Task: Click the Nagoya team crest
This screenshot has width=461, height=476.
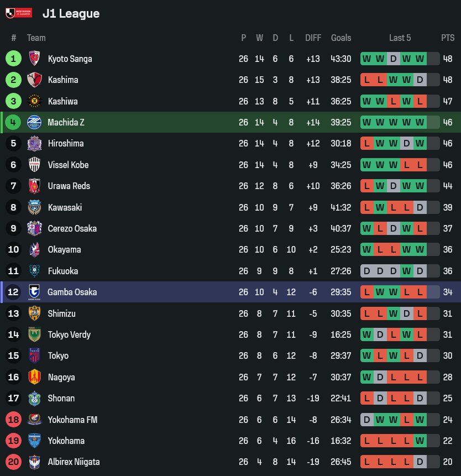Action: (x=34, y=377)
